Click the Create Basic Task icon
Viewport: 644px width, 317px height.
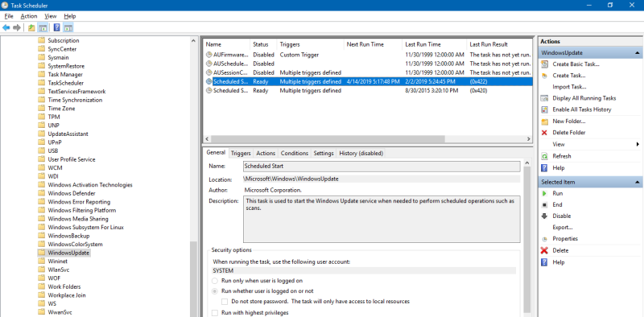[x=545, y=64]
